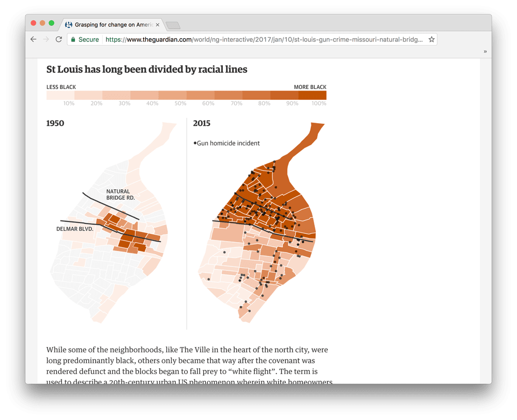Screen dimensions: 517x420
Task: Click the Guardian favicon in the tab
Action: pyautogui.click(x=69, y=25)
